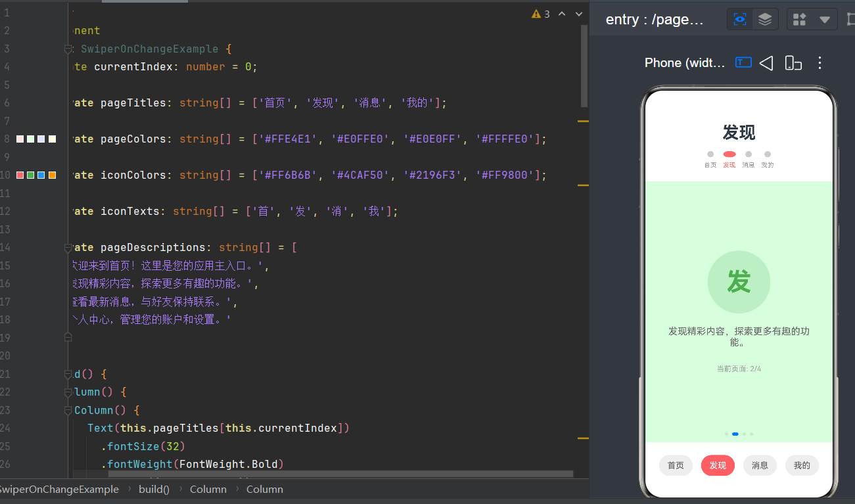This screenshot has height=504, width=855.
Task: Click the closing fold marker on line 19
Action: [x=68, y=337]
